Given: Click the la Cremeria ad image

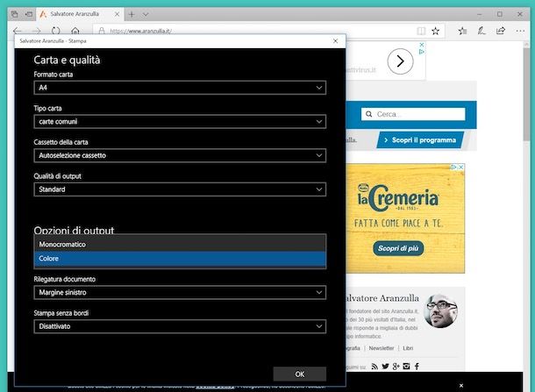Looking at the screenshot, I should pos(405,218).
